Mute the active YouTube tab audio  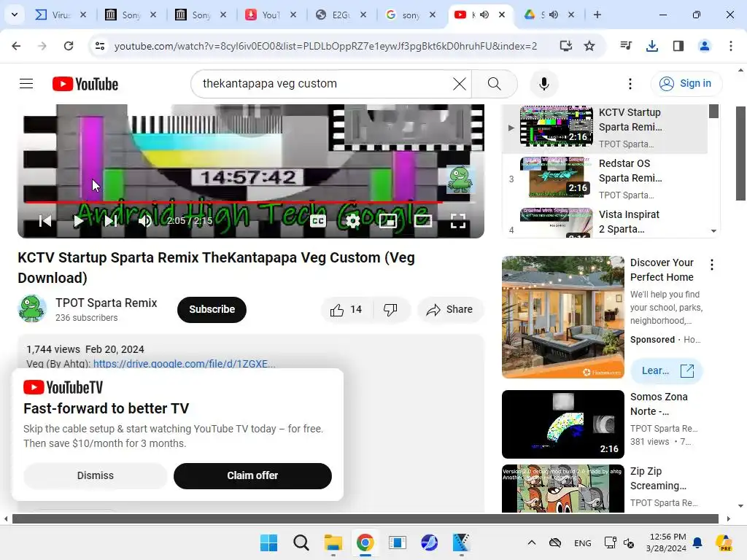pos(484,15)
